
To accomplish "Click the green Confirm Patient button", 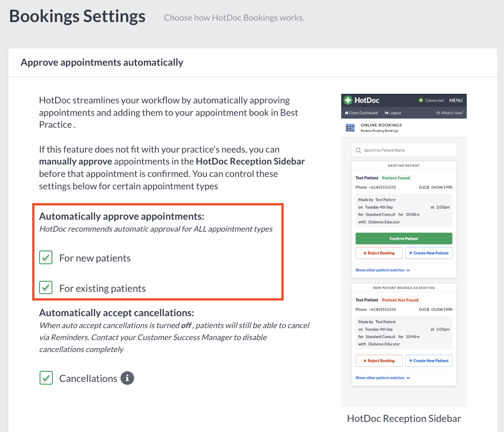I will tap(404, 239).
